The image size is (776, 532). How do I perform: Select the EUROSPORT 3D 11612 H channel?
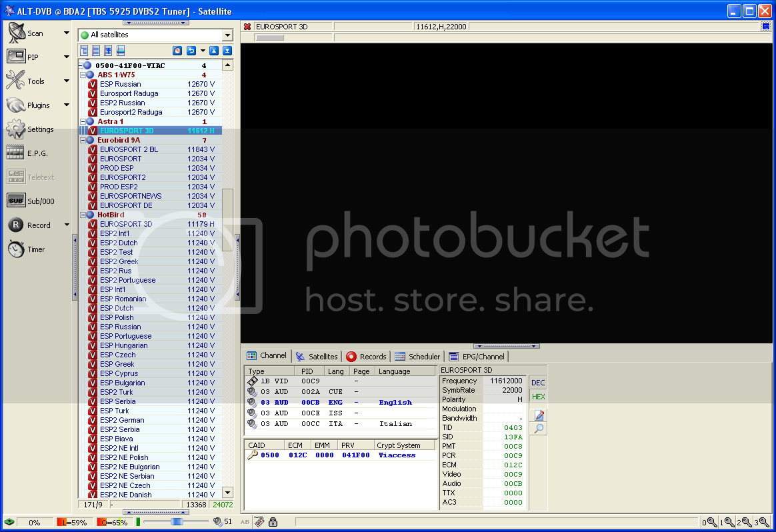tap(151, 131)
